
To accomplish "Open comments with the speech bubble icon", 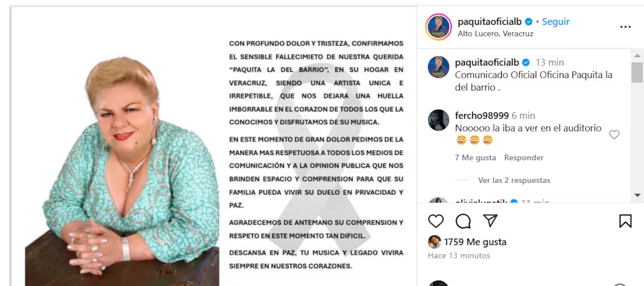I will (x=463, y=221).
